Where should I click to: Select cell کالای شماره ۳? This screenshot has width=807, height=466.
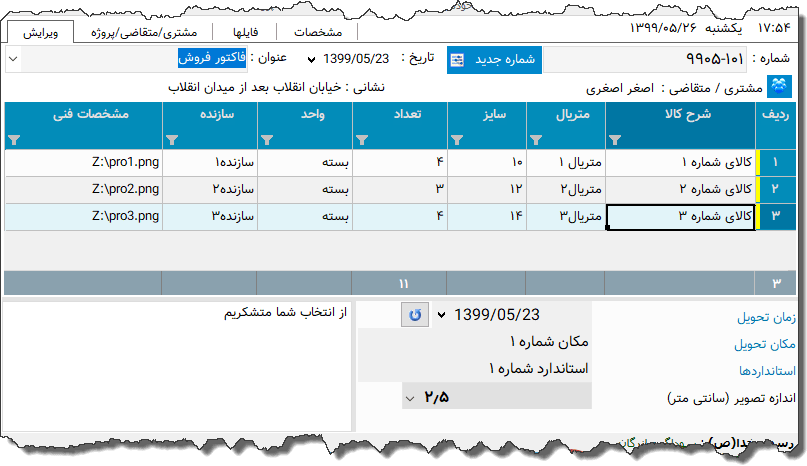pos(680,216)
